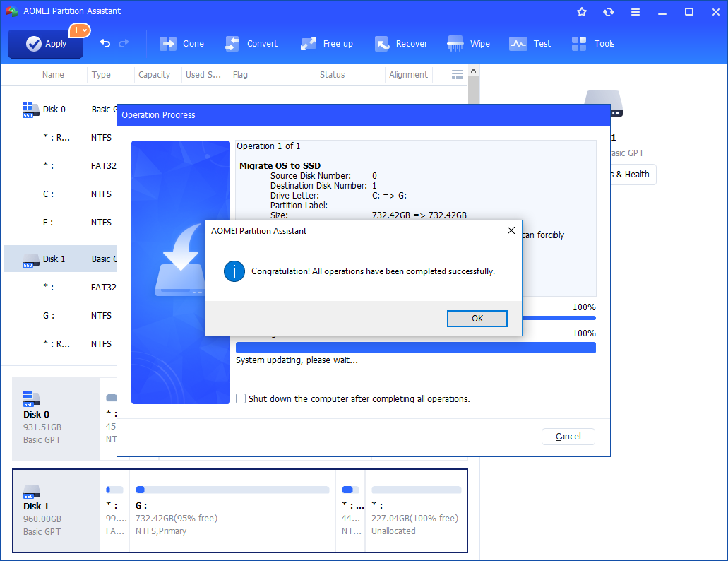Screen dimensions: 728x561
Task: Click the total progress bar at 100%
Action: (415, 348)
